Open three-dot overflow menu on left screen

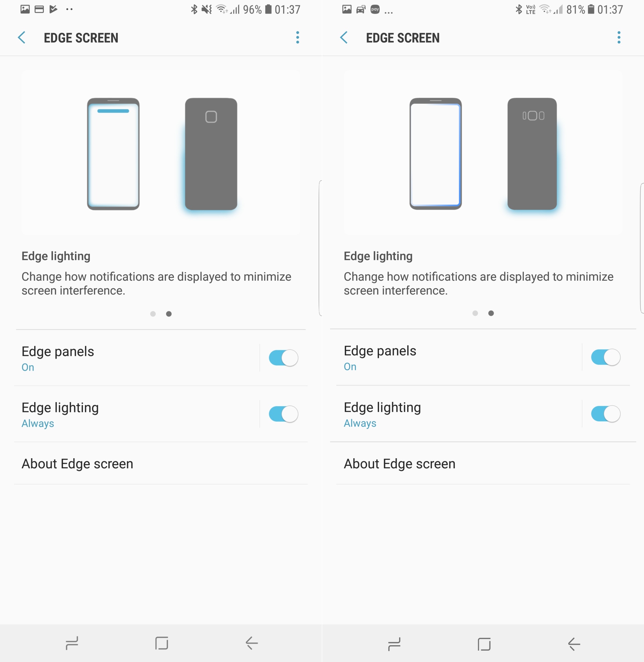pyautogui.click(x=297, y=38)
